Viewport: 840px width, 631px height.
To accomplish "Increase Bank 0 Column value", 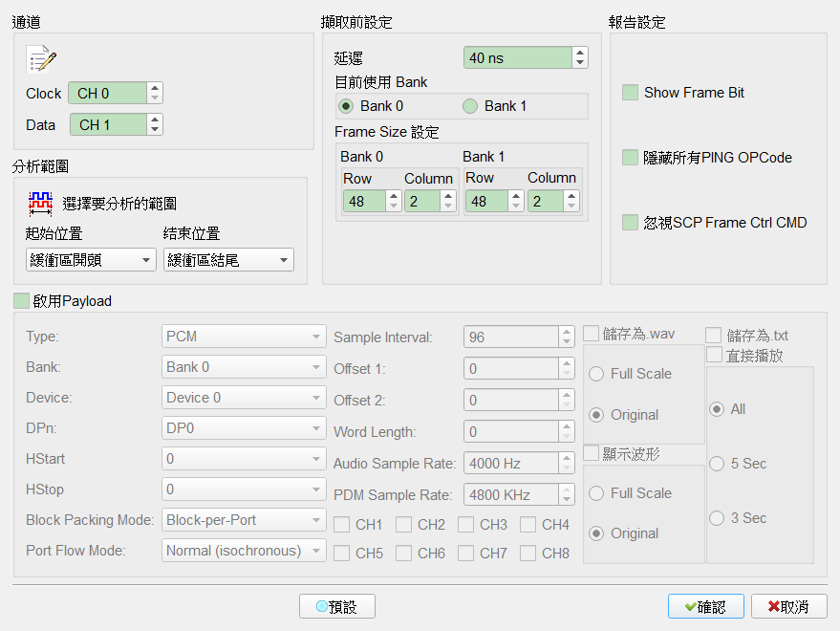I will pos(448,196).
